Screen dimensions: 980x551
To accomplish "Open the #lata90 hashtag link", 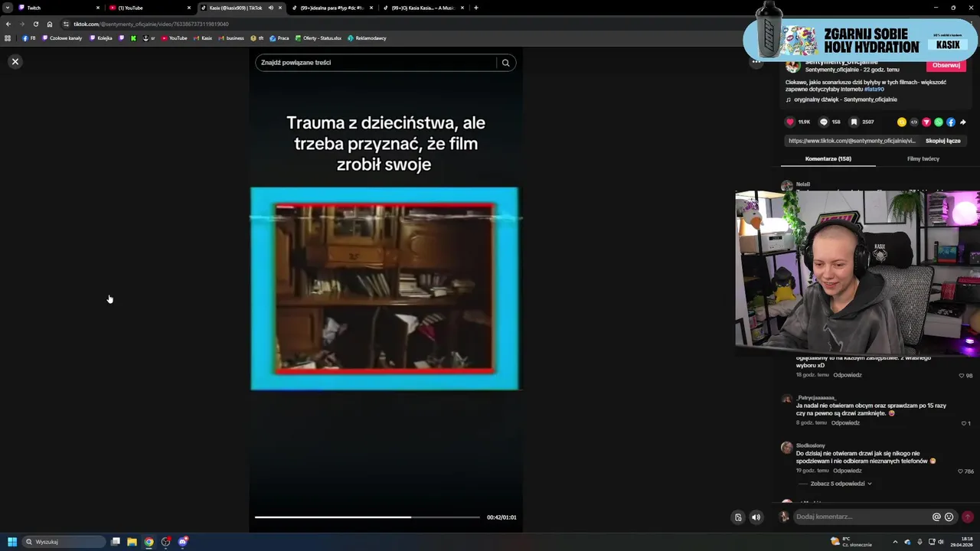I will click(874, 90).
